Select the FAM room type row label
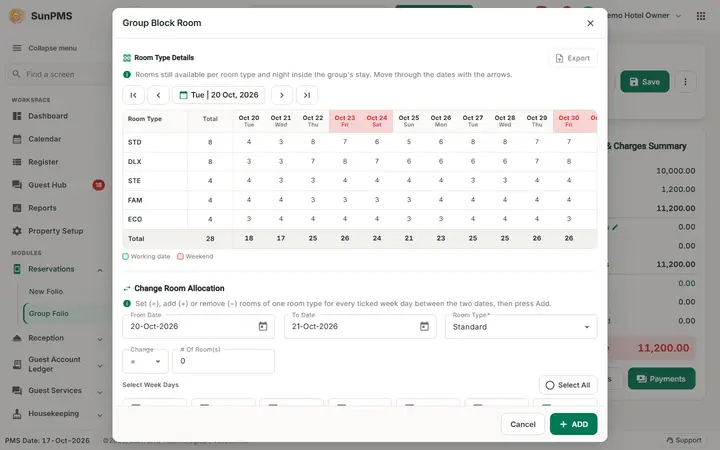Screen dimensions: 720x450 pyautogui.click(x=135, y=200)
